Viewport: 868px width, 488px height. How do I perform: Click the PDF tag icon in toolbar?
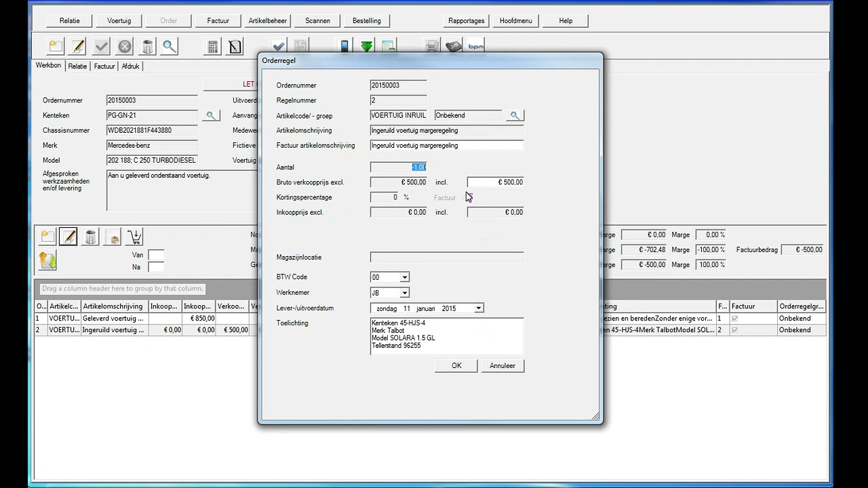454,45
